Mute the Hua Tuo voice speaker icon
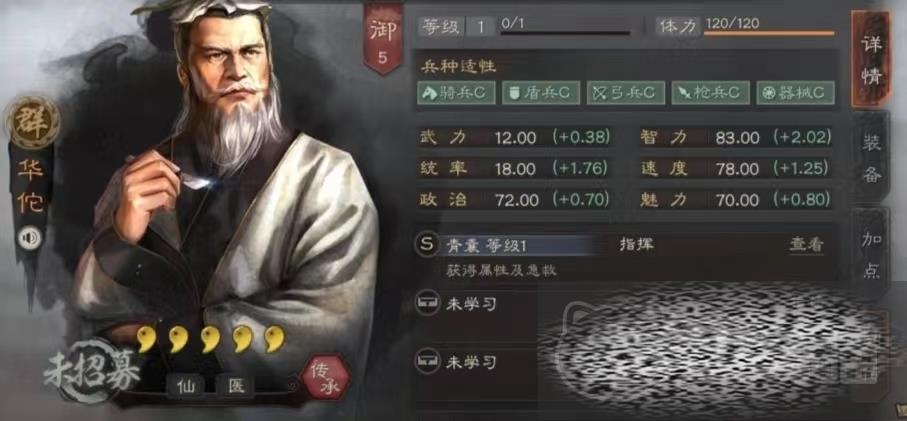 pyautogui.click(x=29, y=238)
